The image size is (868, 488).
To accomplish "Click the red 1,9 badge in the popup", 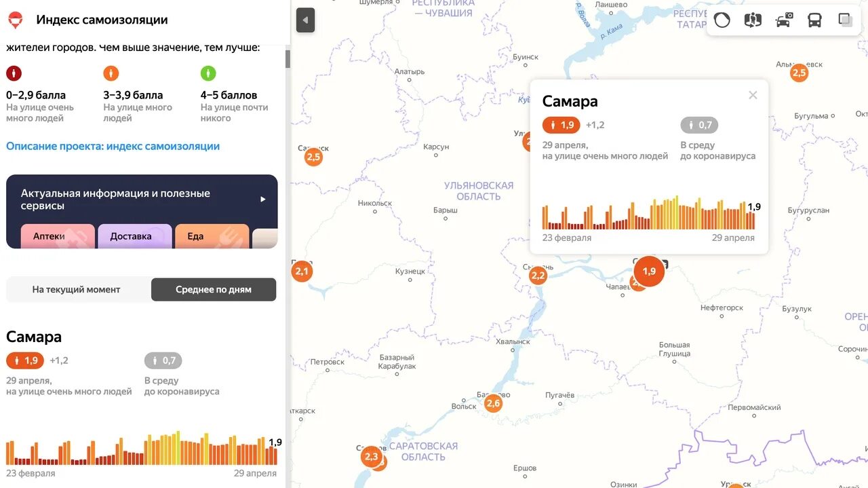I will pyautogui.click(x=561, y=125).
